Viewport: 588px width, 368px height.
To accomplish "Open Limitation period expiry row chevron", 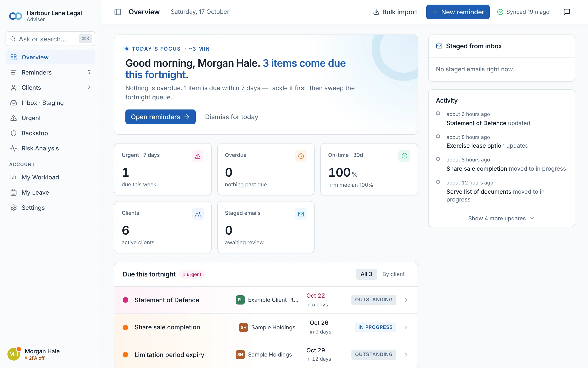I will [x=406, y=355].
